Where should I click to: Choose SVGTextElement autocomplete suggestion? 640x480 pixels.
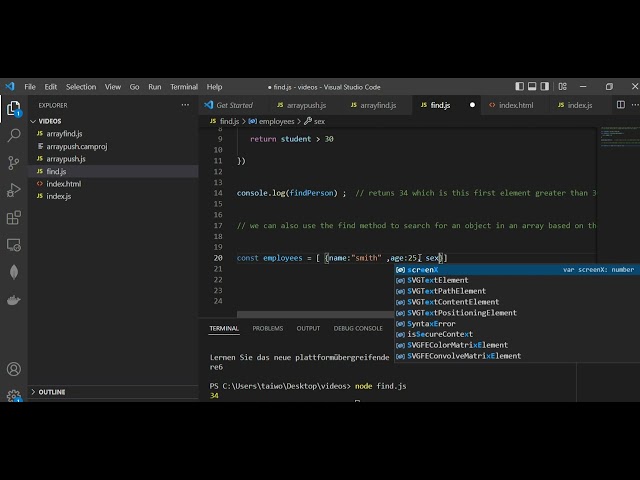pos(517,280)
